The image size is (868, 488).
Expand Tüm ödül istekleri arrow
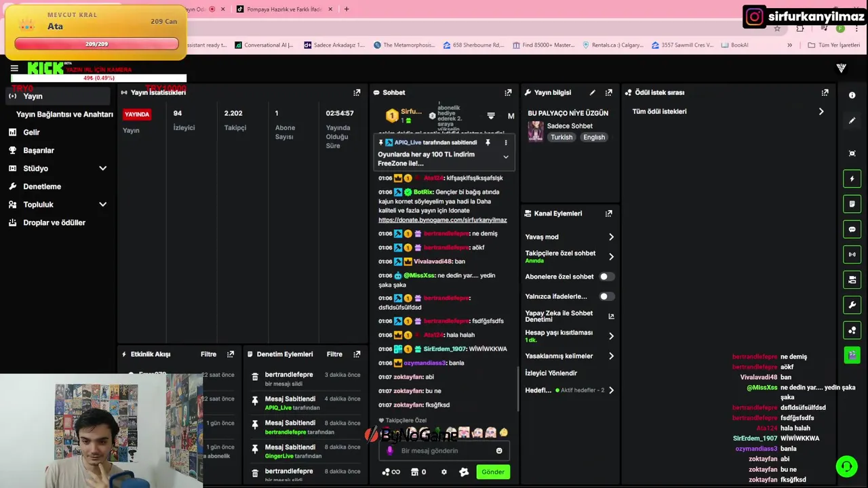point(821,111)
